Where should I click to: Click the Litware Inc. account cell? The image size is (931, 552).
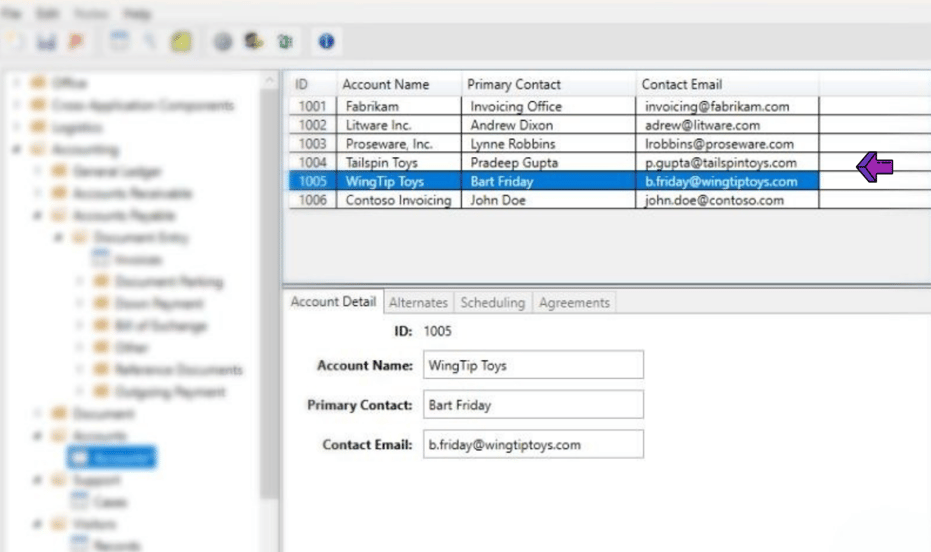click(x=399, y=125)
